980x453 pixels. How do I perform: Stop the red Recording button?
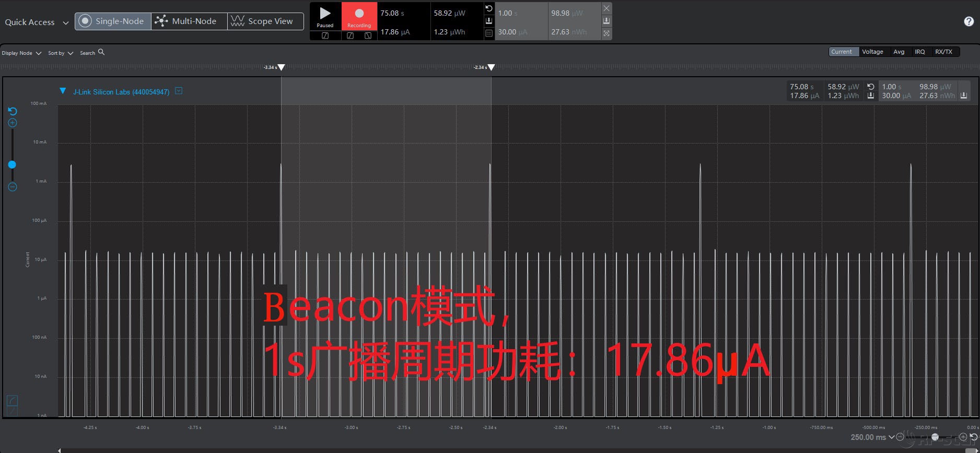[359, 16]
